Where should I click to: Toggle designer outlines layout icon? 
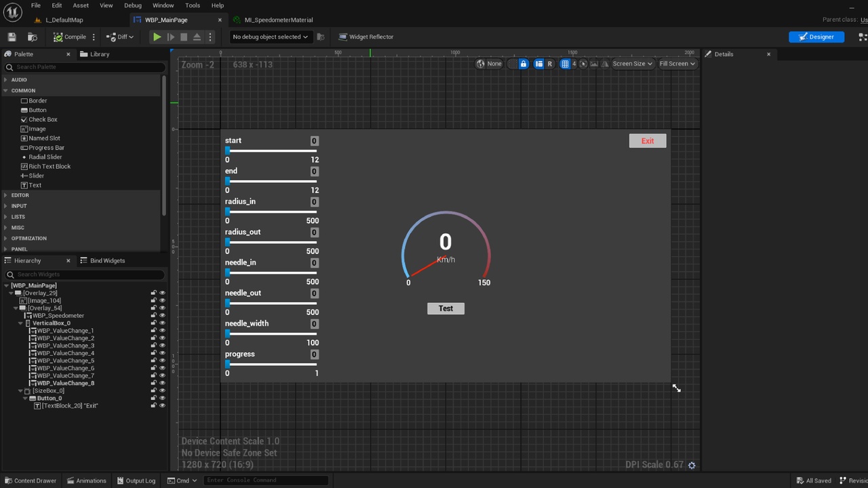point(538,64)
